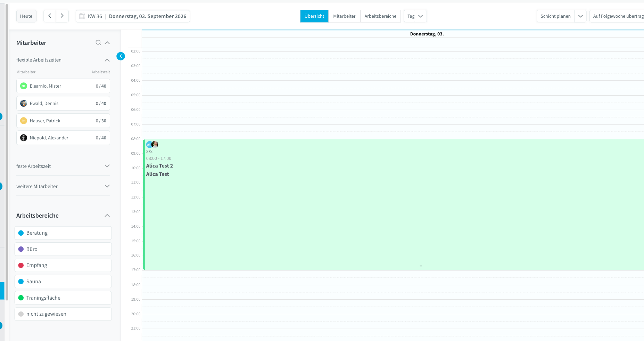Open the calendar date picker icon
This screenshot has height=341, width=644.
click(82, 16)
